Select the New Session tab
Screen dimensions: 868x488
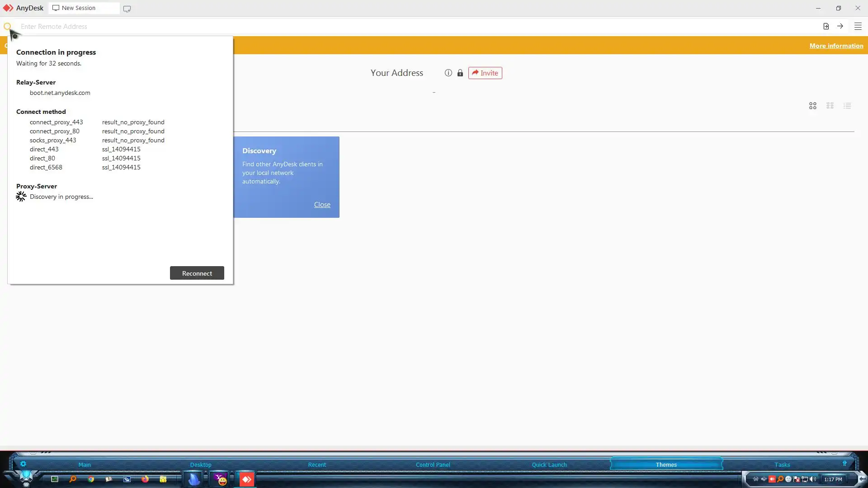pyautogui.click(x=84, y=8)
